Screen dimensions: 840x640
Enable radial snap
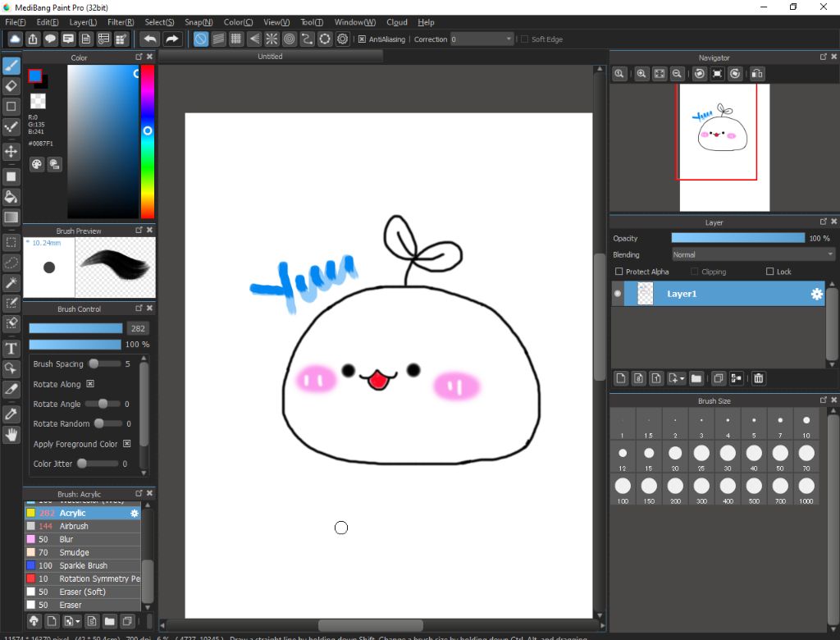pyautogui.click(x=272, y=39)
